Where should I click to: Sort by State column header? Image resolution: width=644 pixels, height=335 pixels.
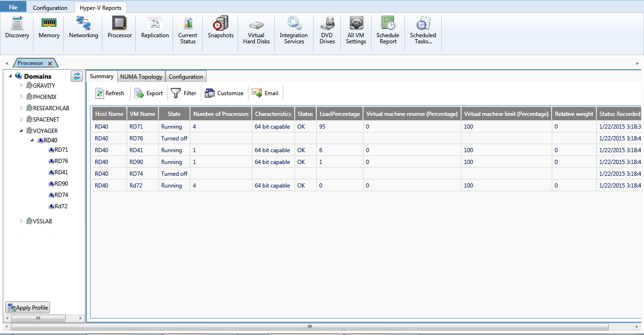[x=174, y=114]
